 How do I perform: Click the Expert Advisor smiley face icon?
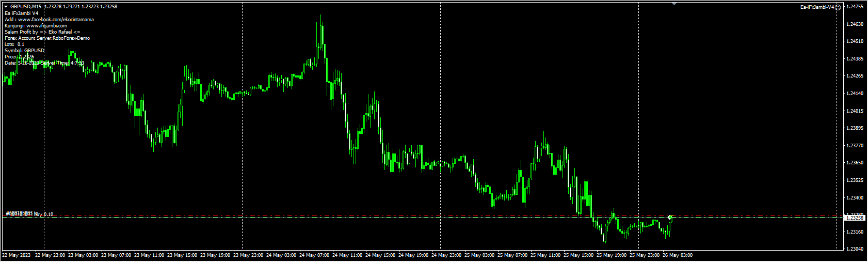838,7
